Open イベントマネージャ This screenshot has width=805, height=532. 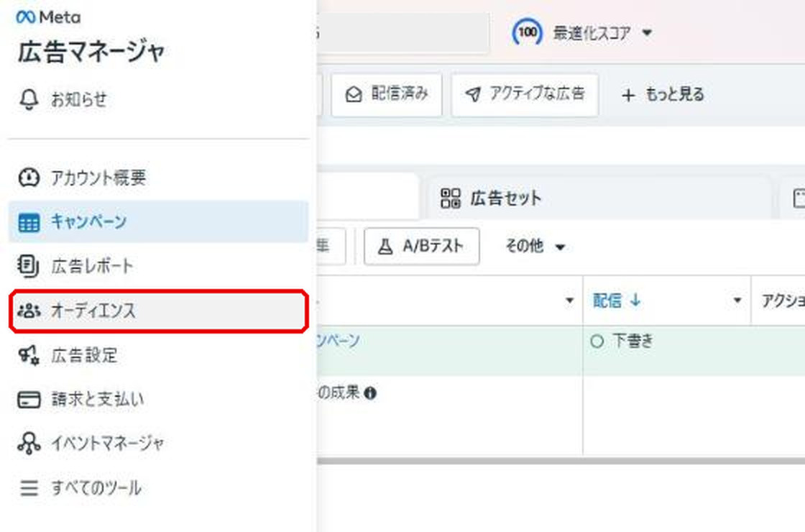coord(158,443)
